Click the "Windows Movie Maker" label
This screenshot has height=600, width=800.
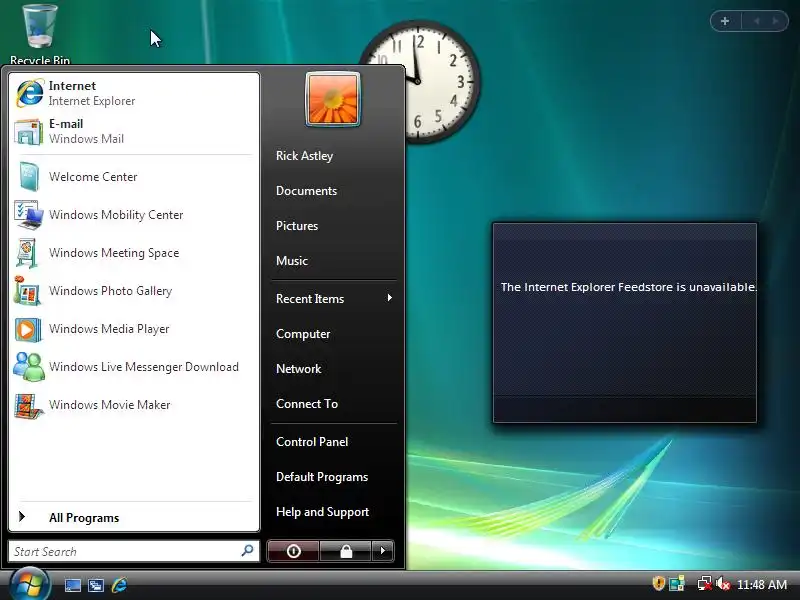click(109, 405)
